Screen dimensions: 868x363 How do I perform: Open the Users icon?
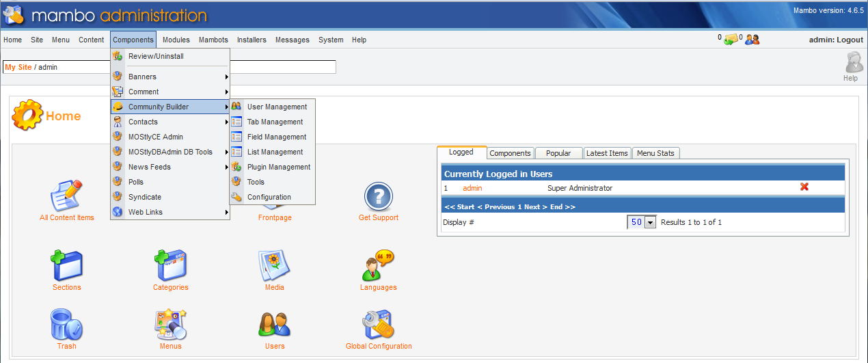pos(274,325)
